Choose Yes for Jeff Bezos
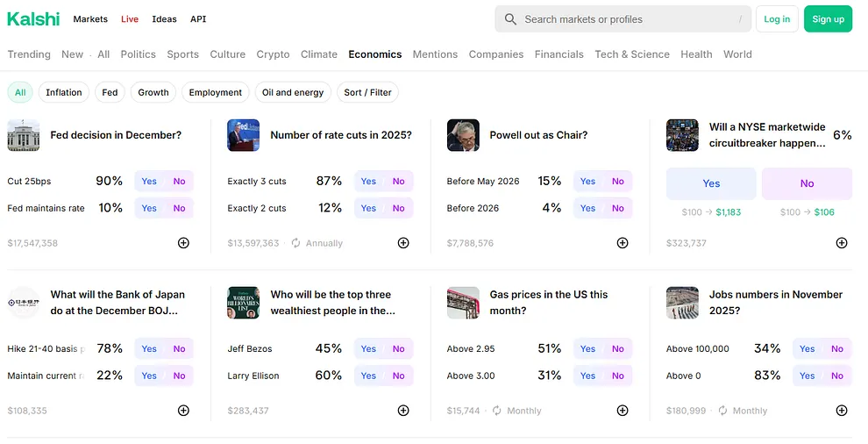The height and width of the screenshot is (444, 868). [x=368, y=349]
